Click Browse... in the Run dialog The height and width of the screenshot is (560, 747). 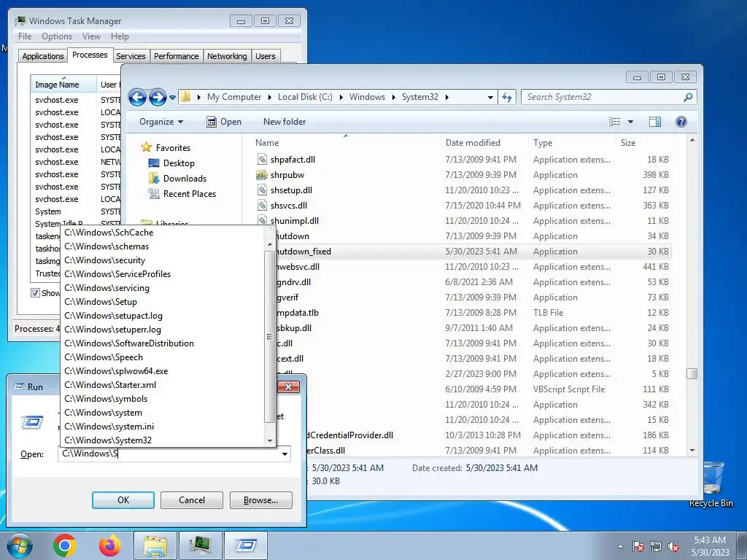pyautogui.click(x=260, y=500)
